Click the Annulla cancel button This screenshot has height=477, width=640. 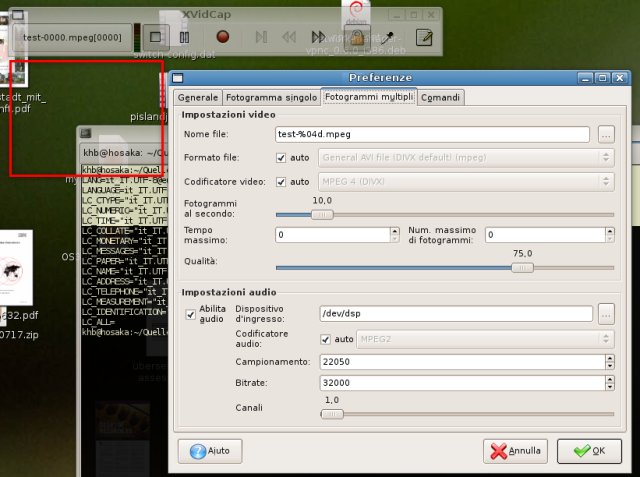coord(516,451)
